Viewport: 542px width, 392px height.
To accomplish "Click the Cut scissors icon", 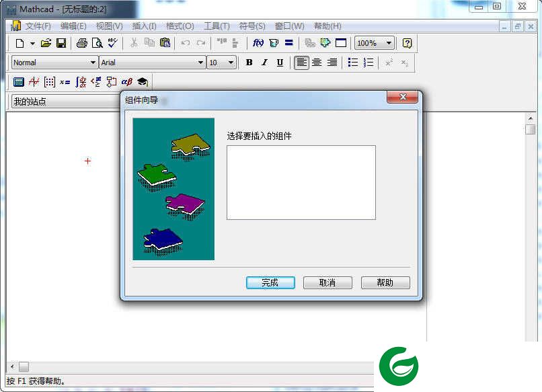I will (134, 43).
